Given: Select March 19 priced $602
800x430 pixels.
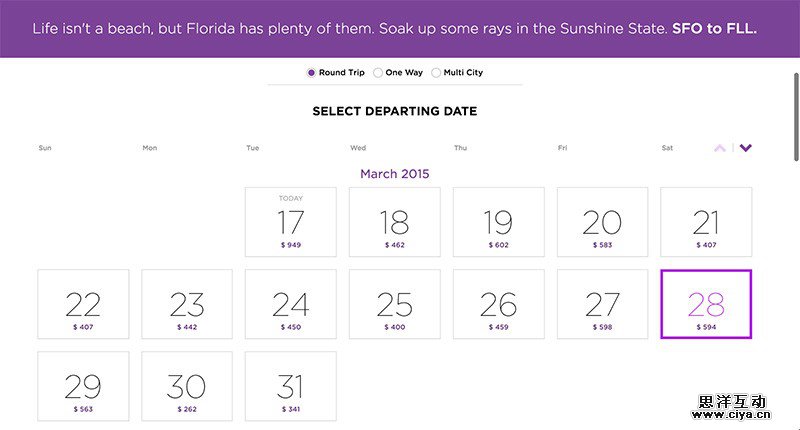Looking at the screenshot, I should coord(498,222).
